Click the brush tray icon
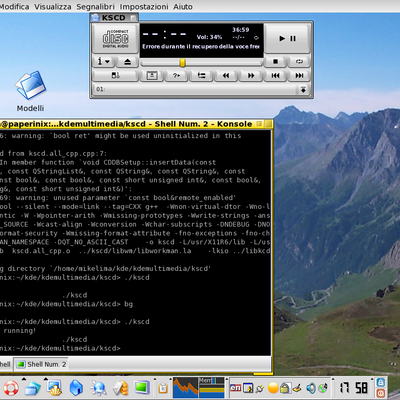400x400 pixels. tap(297, 388)
